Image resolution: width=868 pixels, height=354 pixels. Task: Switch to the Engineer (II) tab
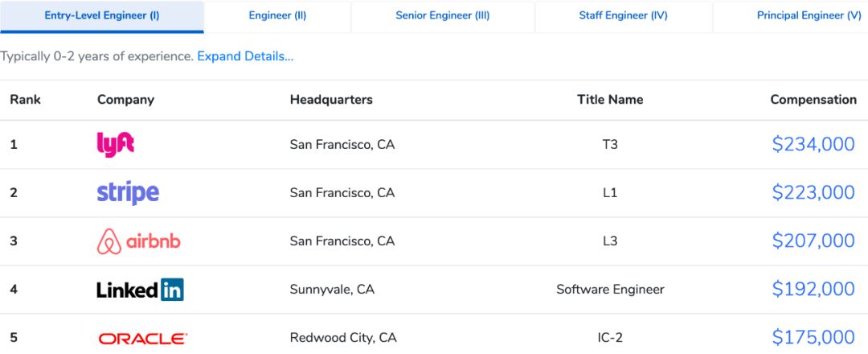pyautogui.click(x=277, y=16)
